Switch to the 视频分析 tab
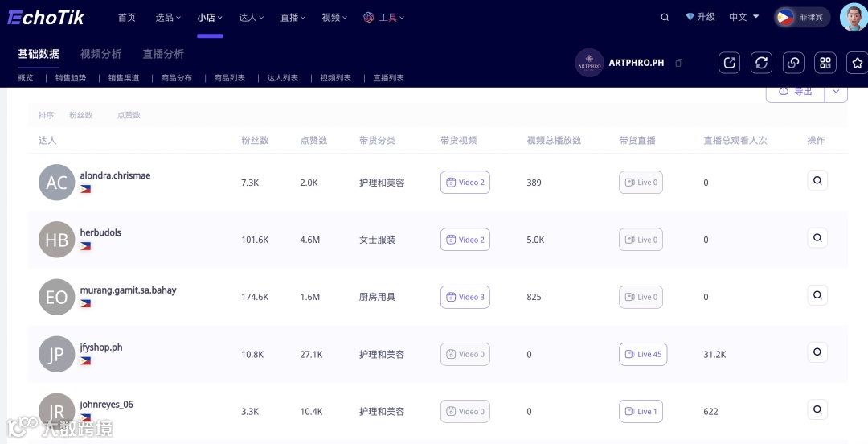The width and height of the screenshot is (868, 444). (100, 54)
